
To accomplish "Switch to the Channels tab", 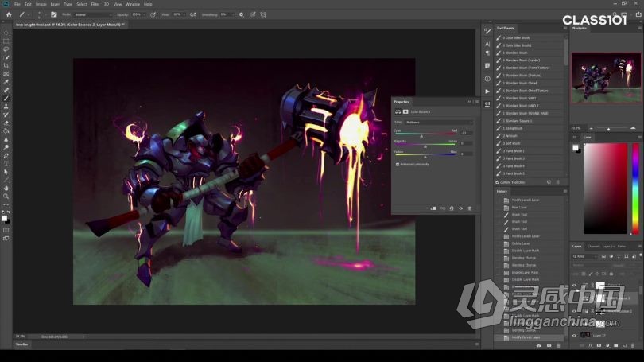I will [x=593, y=246].
